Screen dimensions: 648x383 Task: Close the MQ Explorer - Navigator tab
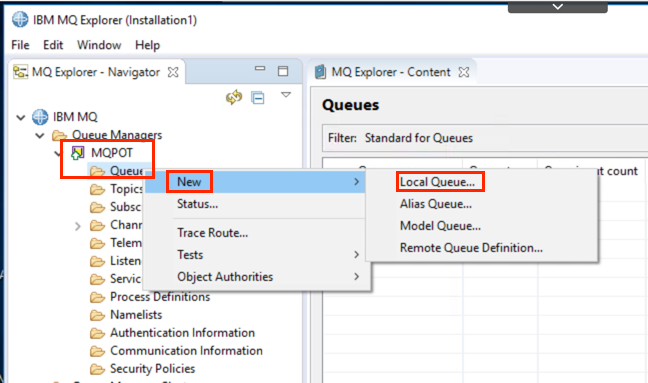pos(173,72)
